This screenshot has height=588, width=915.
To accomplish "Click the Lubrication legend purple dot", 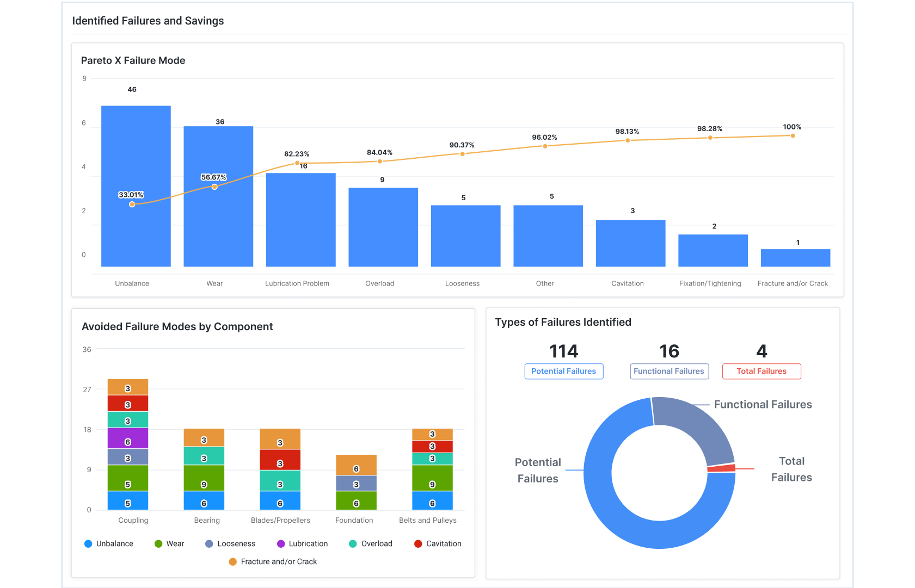I will (x=281, y=544).
